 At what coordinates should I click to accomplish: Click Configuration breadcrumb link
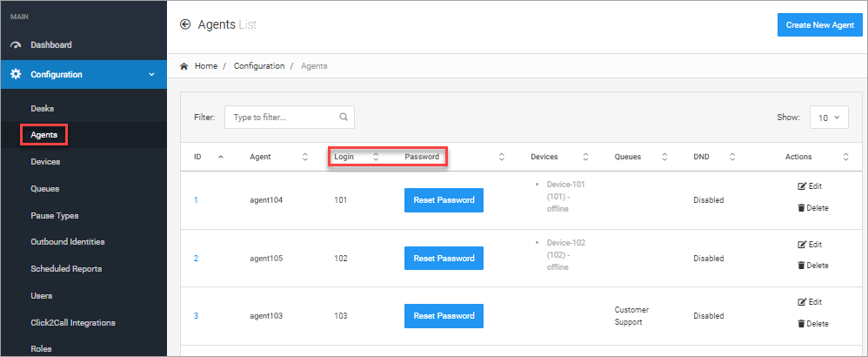point(259,66)
